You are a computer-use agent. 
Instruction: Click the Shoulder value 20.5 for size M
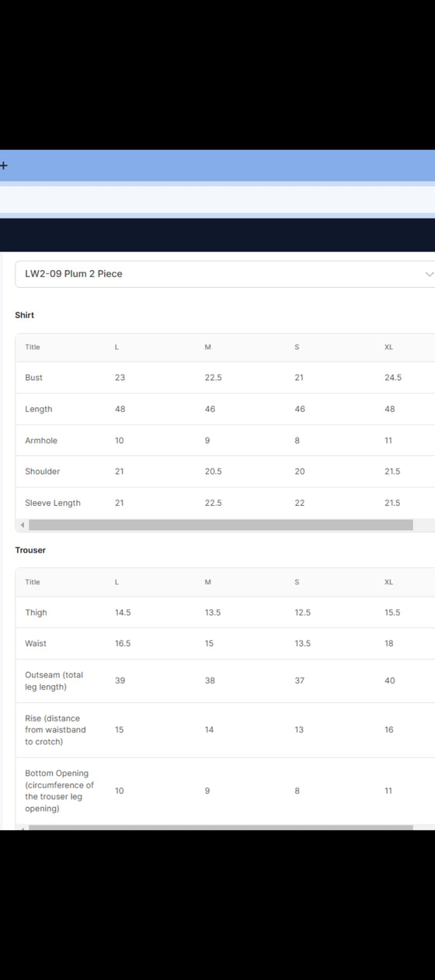[x=213, y=472]
